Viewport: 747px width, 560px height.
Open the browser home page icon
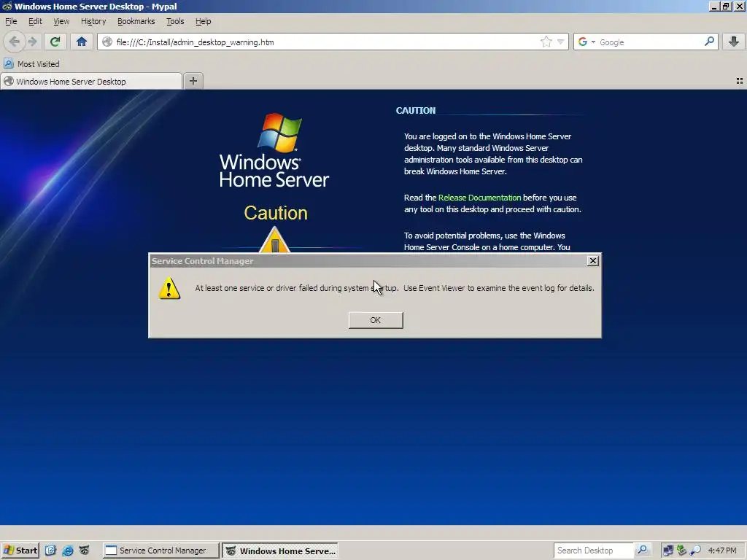pos(82,42)
